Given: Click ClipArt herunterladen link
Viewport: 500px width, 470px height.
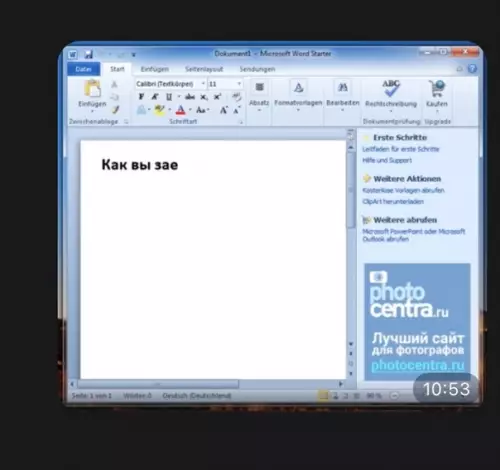Looking at the screenshot, I should (x=393, y=202).
